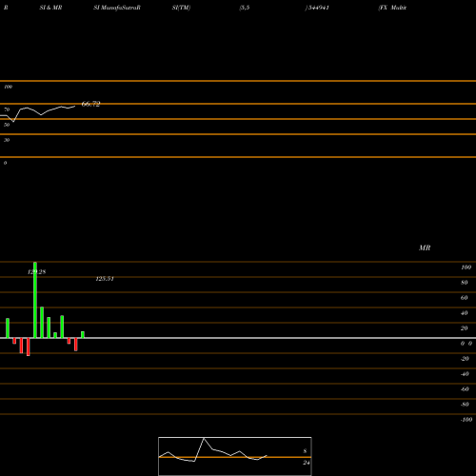
Task: Select the tallest green MR bar
Action: point(35,300)
